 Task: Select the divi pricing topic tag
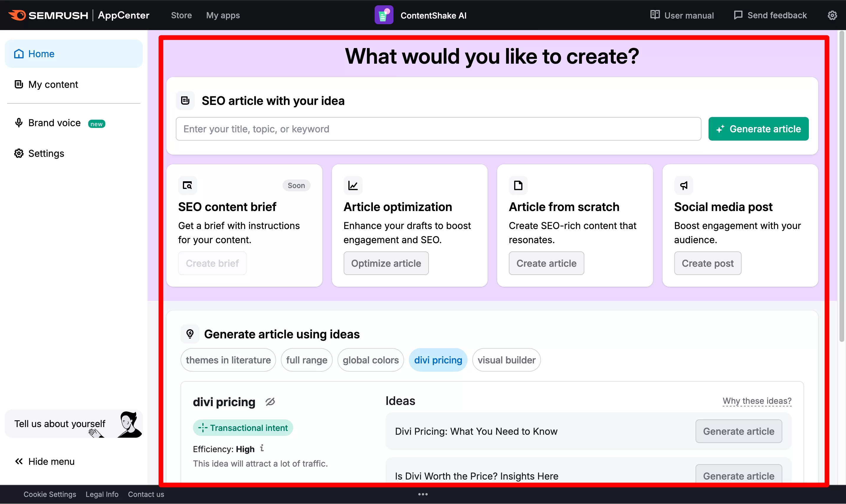438,360
